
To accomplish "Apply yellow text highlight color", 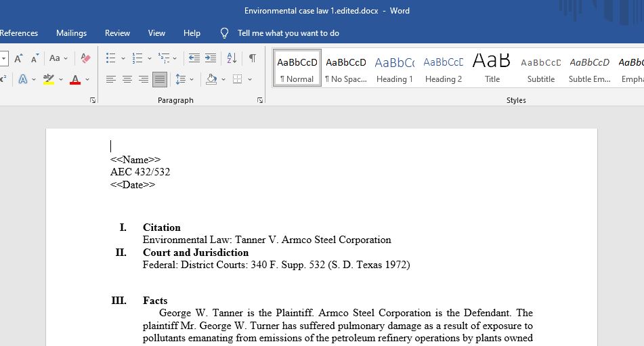I will pyautogui.click(x=49, y=79).
